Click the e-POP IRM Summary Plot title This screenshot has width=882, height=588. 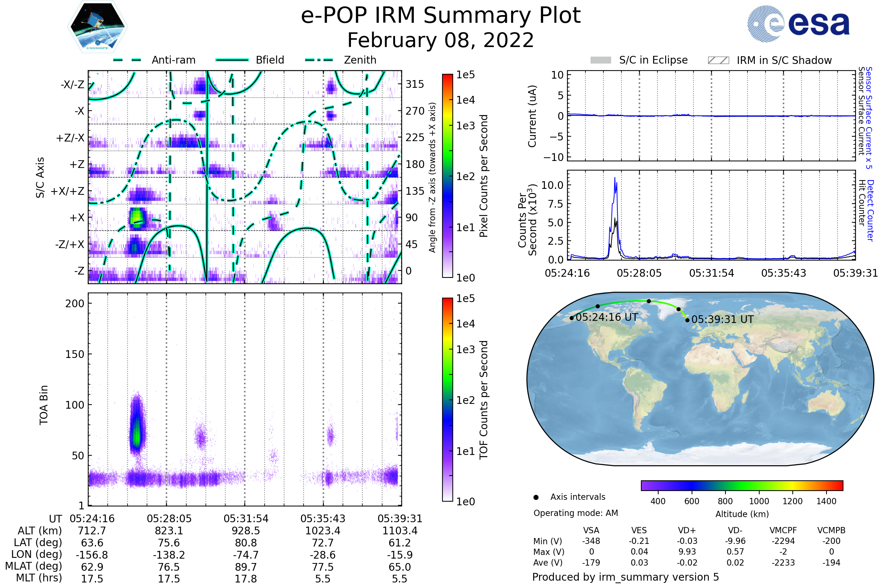pyautogui.click(x=441, y=16)
